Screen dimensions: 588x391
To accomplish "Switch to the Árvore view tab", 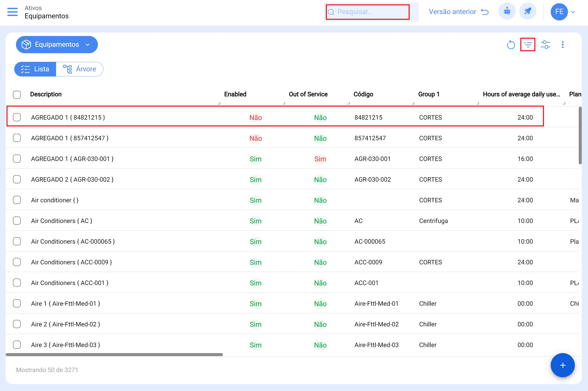I will pyautogui.click(x=80, y=69).
